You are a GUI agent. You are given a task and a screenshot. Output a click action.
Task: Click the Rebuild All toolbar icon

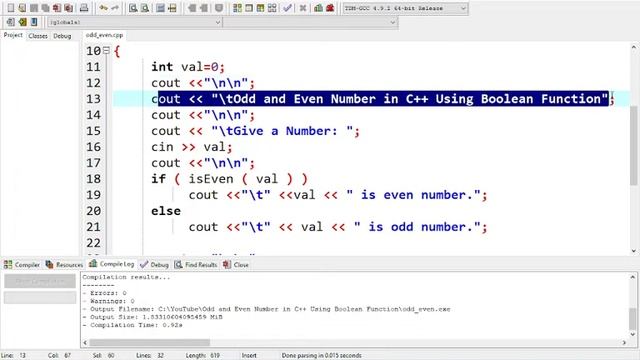coord(272,8)
